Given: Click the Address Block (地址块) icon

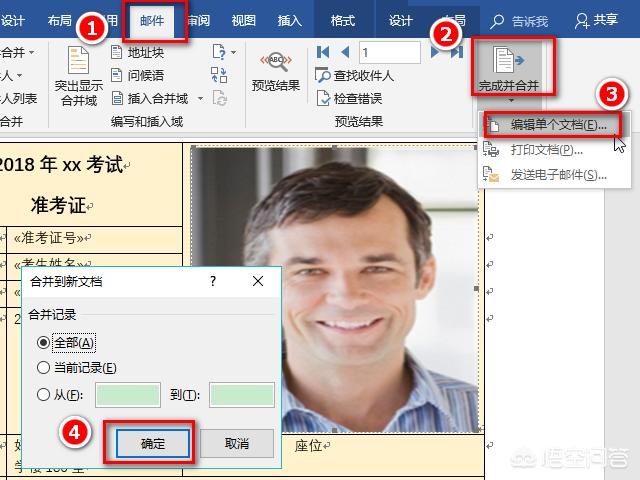Looking at the screenshot, I should pyautogui.click(x=117, y=52).
